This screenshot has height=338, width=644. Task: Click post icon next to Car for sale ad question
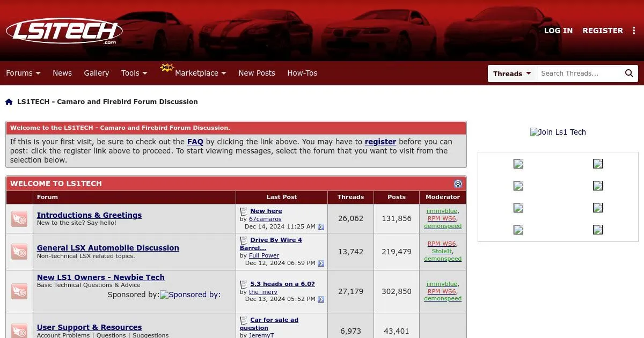(x=244, y=320)
